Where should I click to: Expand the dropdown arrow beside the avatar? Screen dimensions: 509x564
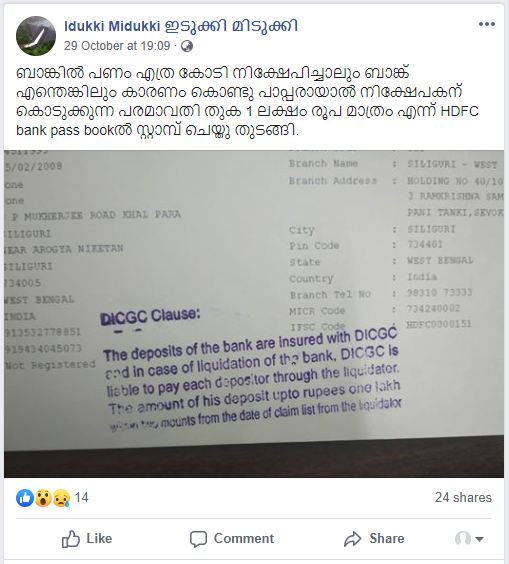pyautogui.click(x=479, y=539)
